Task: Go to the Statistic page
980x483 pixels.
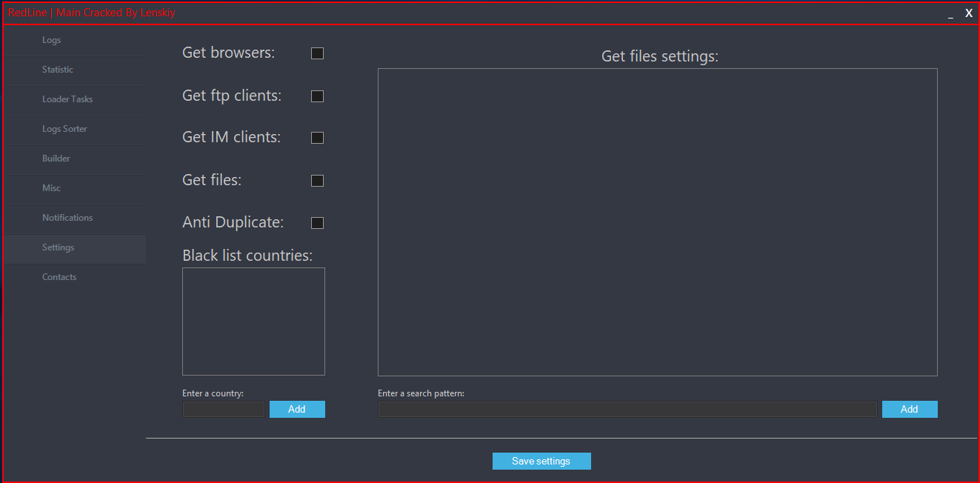Action: [58, 70]
